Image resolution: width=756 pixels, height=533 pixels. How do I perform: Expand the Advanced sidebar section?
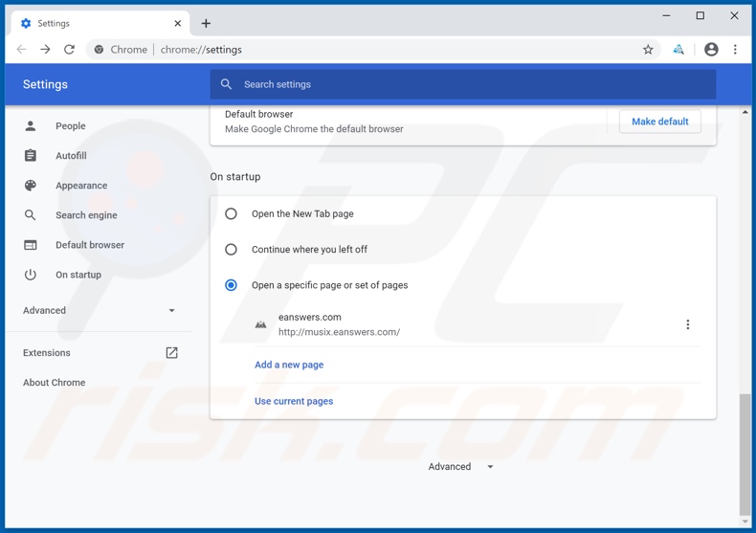[x=99, y=310]
